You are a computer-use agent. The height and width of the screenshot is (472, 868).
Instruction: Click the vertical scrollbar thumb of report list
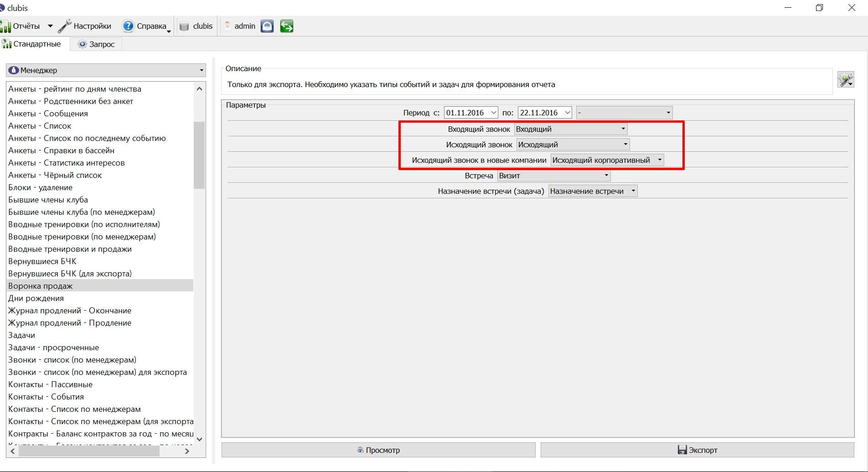pyautogui.click(x=199, y=155)
